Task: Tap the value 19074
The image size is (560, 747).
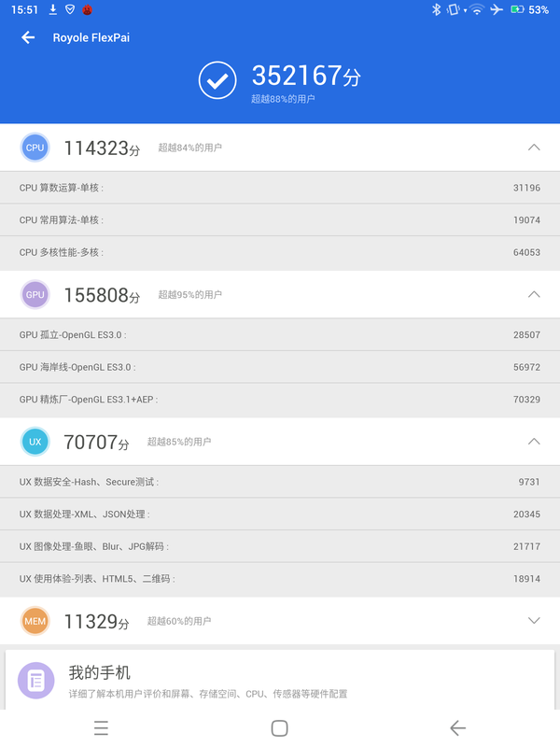Action: point(526,220)
